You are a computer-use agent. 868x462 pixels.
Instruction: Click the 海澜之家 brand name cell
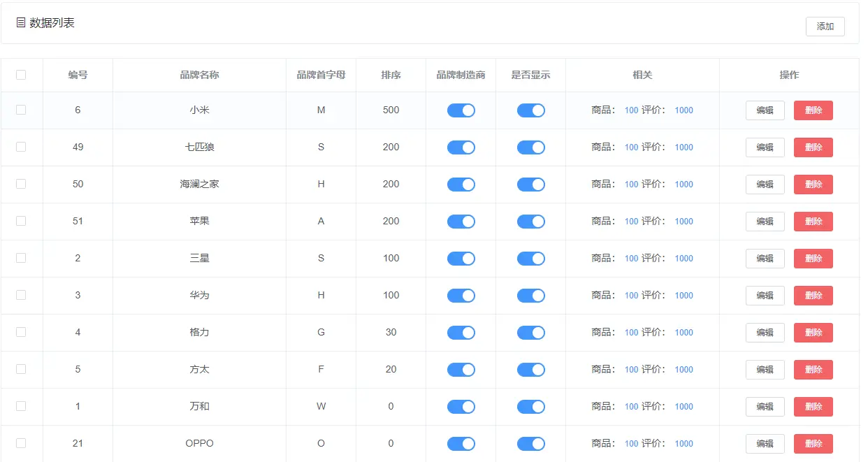point(199,184)
